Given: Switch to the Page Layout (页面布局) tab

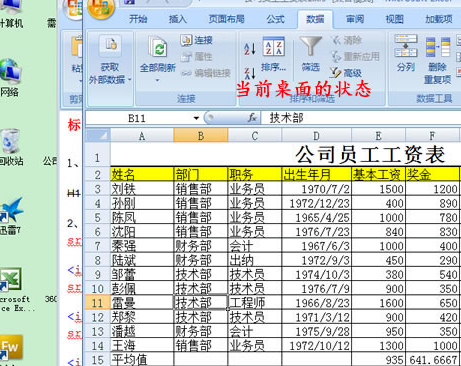Looking at the screenshot, I should coord(226,19).
